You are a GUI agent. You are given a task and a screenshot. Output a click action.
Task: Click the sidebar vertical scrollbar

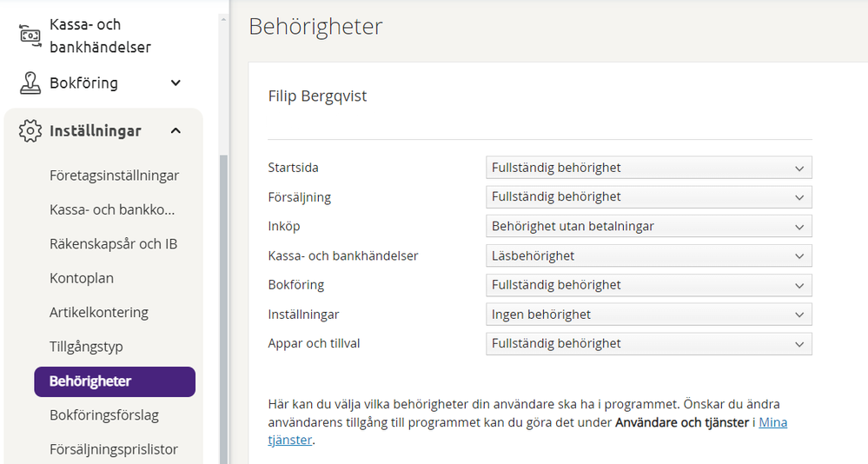click(x=223, y=309)
